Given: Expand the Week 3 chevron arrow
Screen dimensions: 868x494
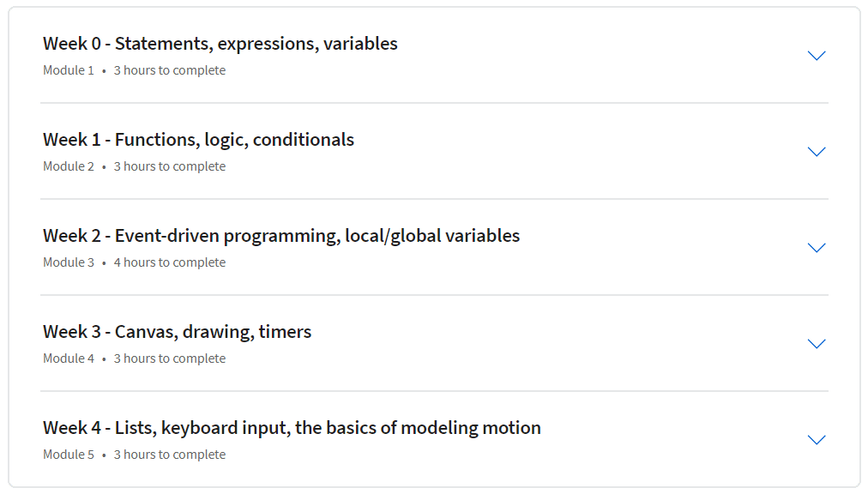Looking at the screenshot, I should 817,344.
